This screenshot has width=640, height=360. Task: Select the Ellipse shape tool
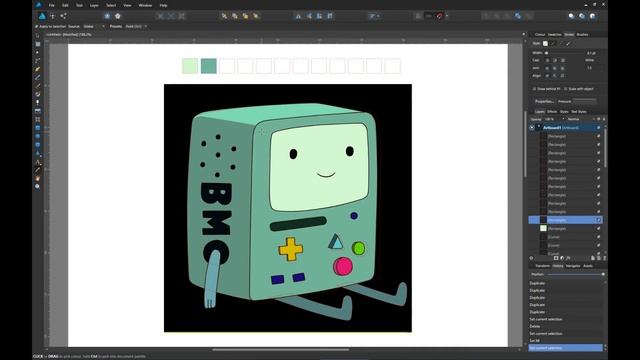coord(38,136)
